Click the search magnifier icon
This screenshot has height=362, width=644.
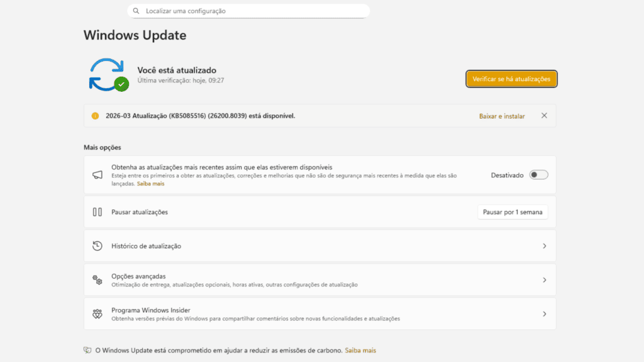136,11
